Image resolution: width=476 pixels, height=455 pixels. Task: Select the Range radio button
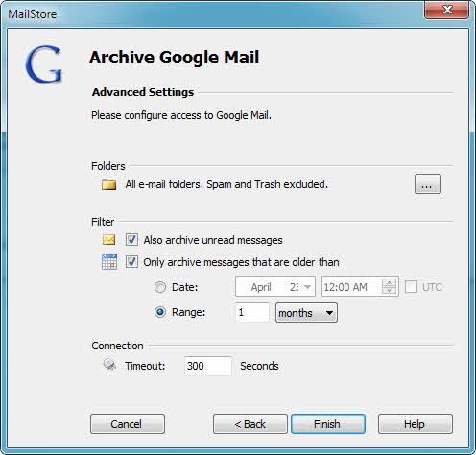point(160,312)
